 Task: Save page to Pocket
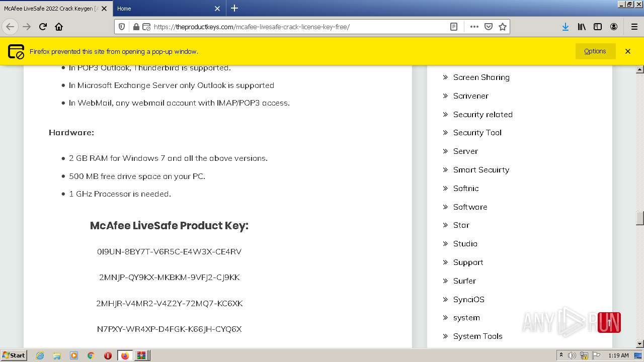click(488, 27)
